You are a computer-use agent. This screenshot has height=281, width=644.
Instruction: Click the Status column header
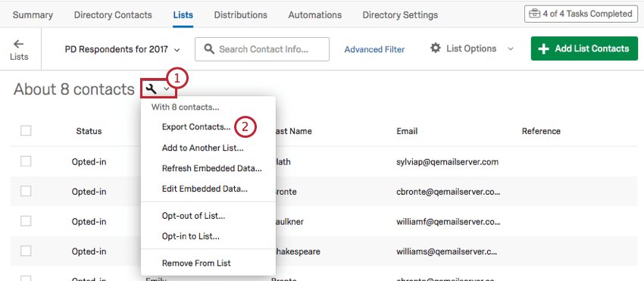(89, 132)
